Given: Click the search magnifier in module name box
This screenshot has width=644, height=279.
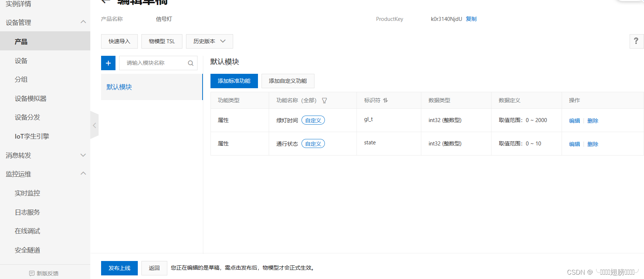Looking at the screenshot, I should click(x=191, y=63).
